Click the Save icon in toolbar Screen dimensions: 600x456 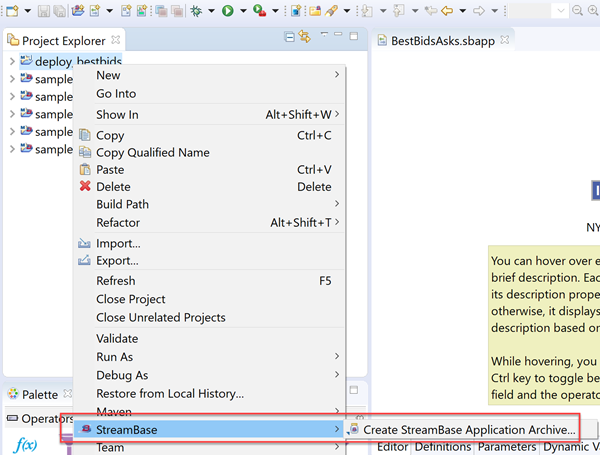[42, 11]
